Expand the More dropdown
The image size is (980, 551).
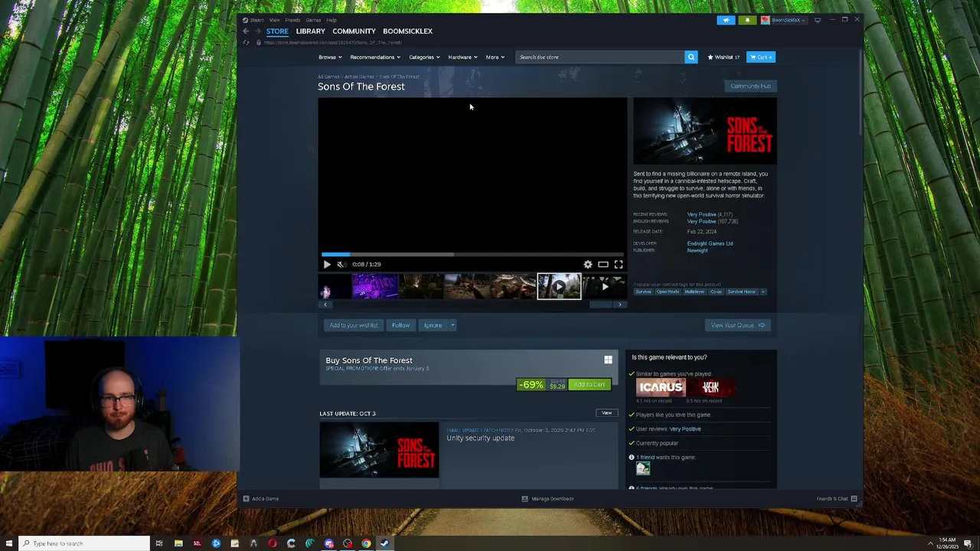495,57
